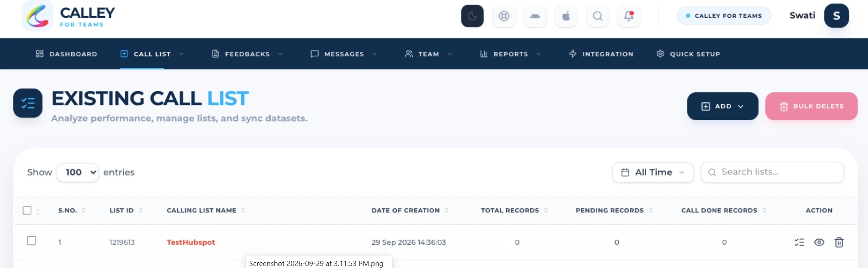This screenshot has height=268, width=868.
Task: Click the Screenshot file name tooltip
Action: click(319, 263)
